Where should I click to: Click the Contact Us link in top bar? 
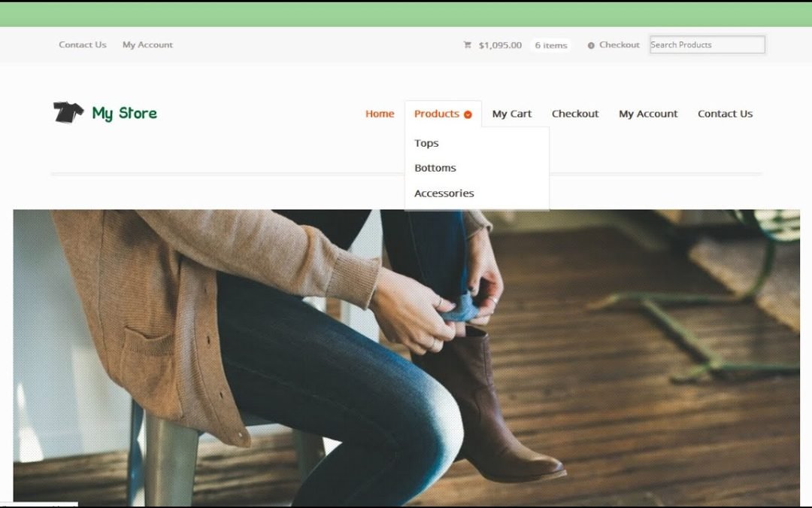(x=82, y=44)
